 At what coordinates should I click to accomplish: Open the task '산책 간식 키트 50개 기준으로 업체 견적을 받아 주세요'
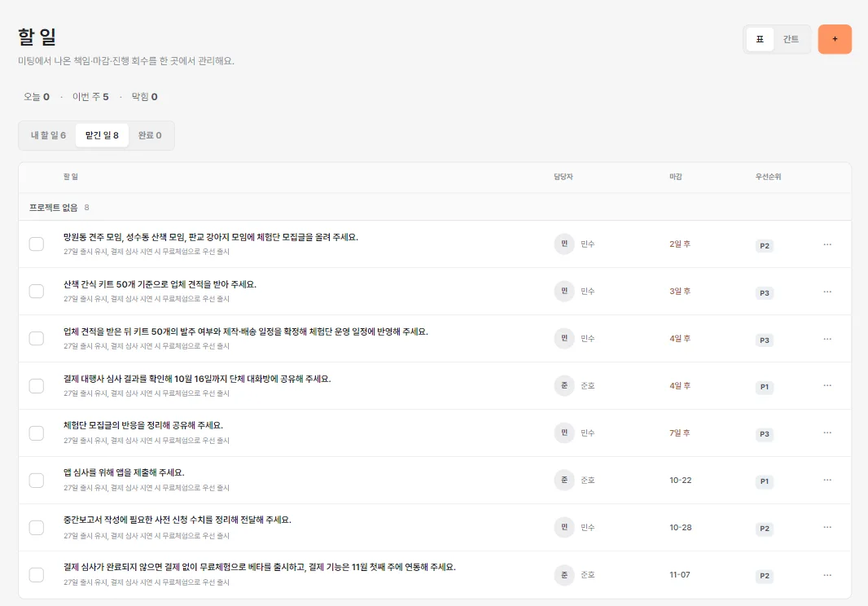pyautogui.click(x=160, y=284)
